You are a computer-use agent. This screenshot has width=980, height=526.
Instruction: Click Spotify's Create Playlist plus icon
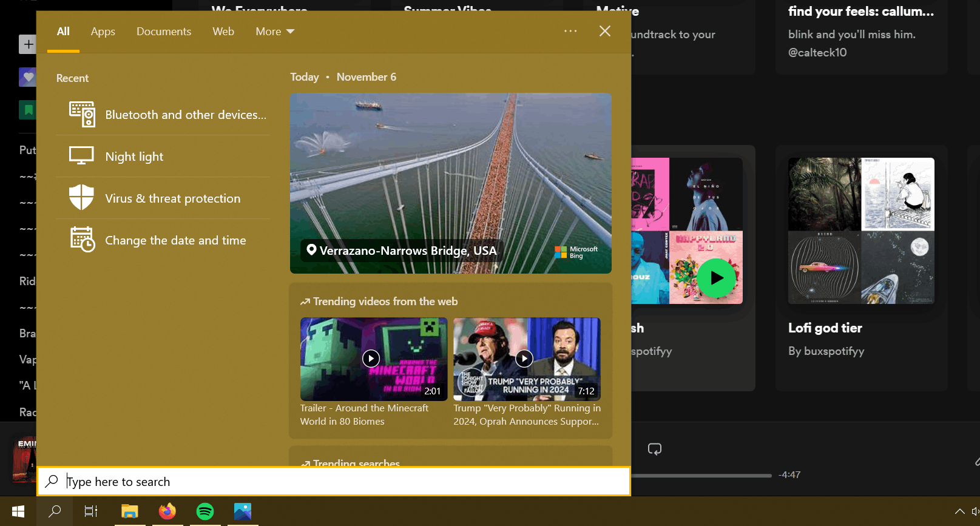(28, 44)
